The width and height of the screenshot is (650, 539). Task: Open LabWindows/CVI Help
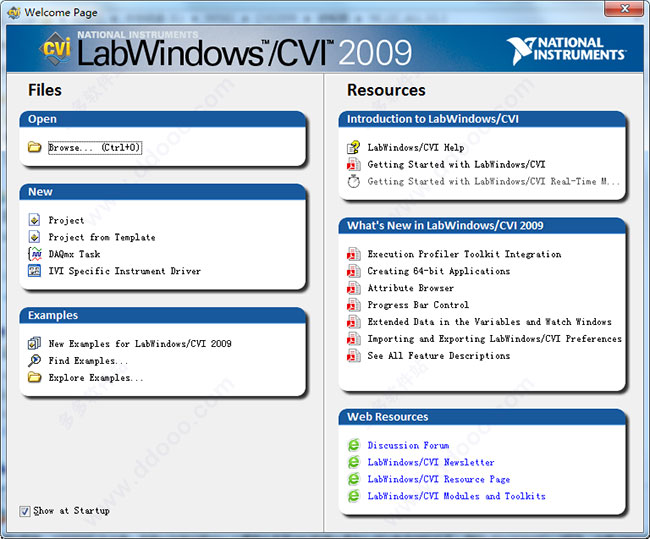point(416,148)
